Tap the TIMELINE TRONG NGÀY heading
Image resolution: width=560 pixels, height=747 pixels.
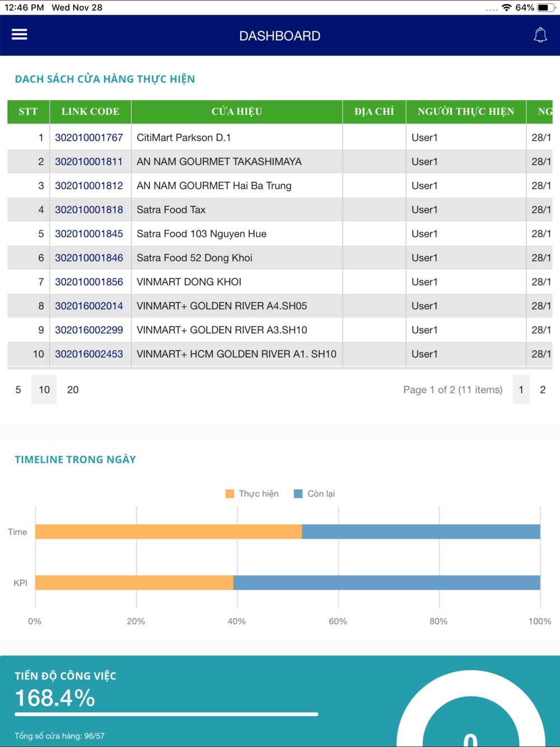[76, 460]
